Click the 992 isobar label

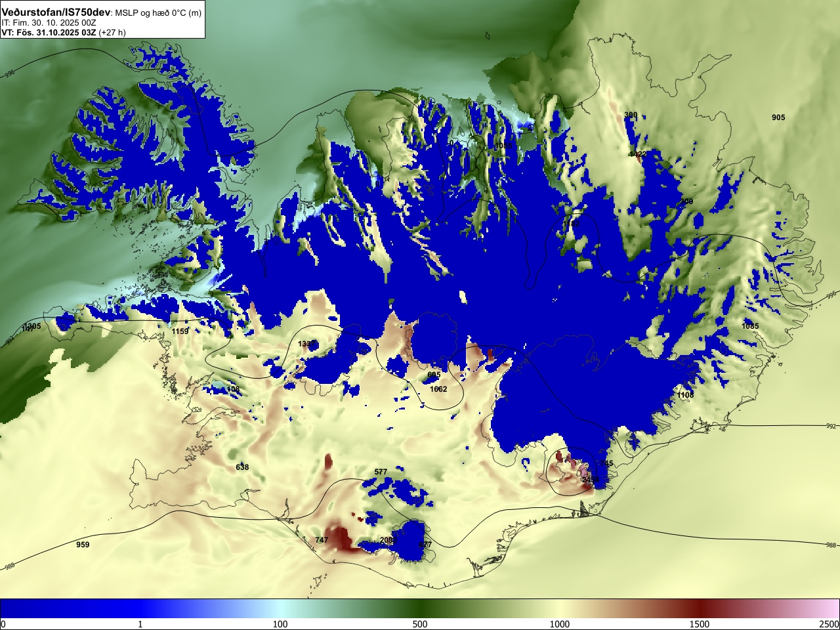point(831,426)
